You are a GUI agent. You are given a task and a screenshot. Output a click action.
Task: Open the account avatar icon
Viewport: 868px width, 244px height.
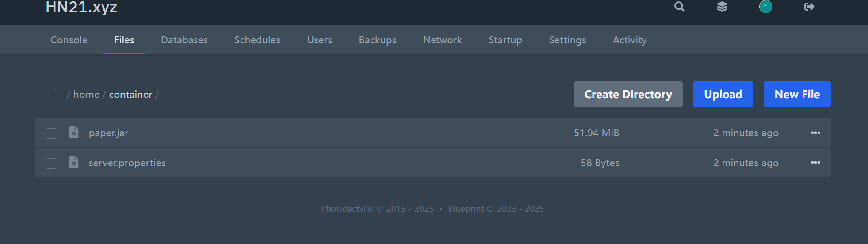click(765, 7)
